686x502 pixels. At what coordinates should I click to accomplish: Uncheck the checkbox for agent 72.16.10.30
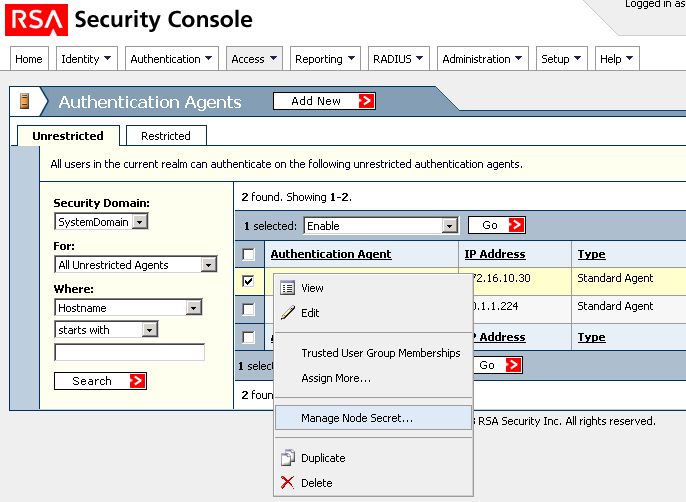[x=248, y=281]
